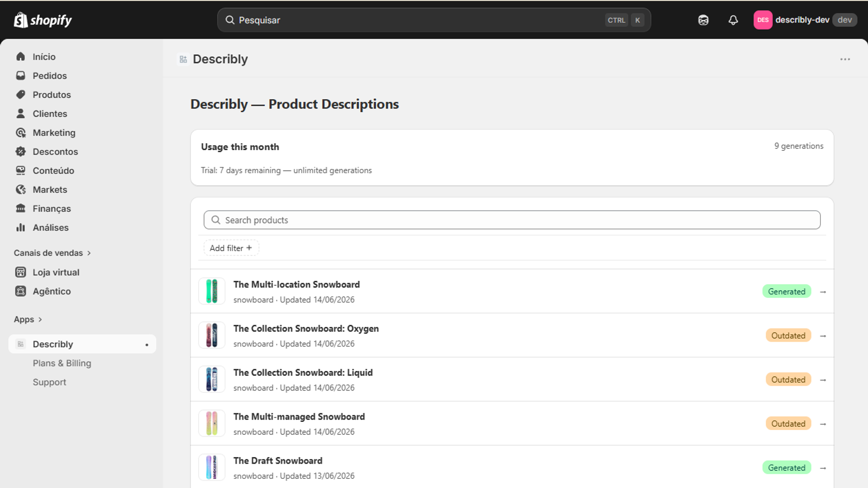
Task: Click the Shopify logo
Action: pyautogui.click(x=43, y=20)
